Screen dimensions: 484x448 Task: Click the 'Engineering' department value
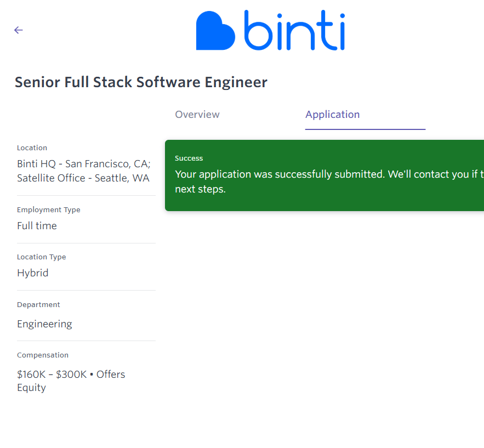click(x=44, y=324)
